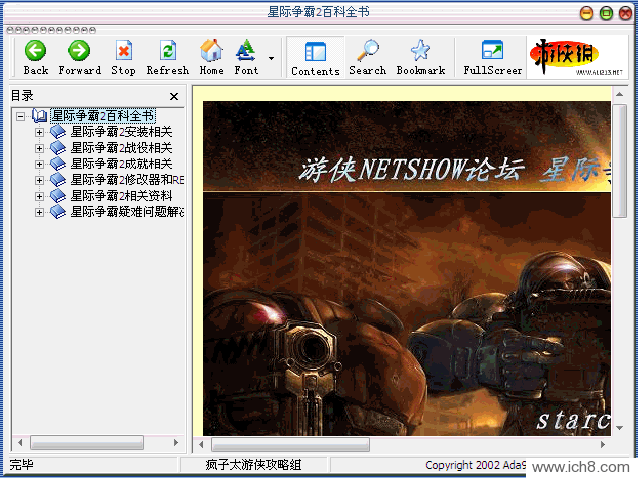Viewport: 638px width, 478px height.
Task: Collapse the 星际争霸2百科全书 root node
Action: coord(21,116)
